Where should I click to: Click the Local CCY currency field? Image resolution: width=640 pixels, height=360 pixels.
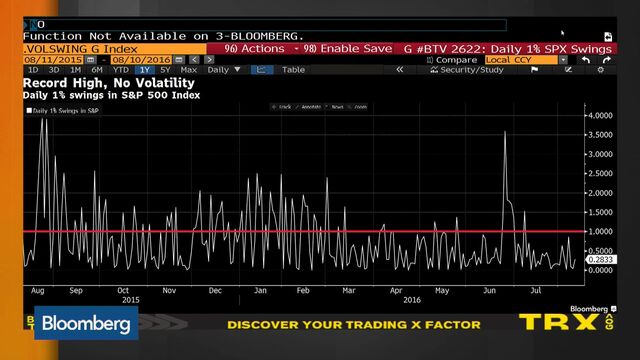(x=521, y=60)
